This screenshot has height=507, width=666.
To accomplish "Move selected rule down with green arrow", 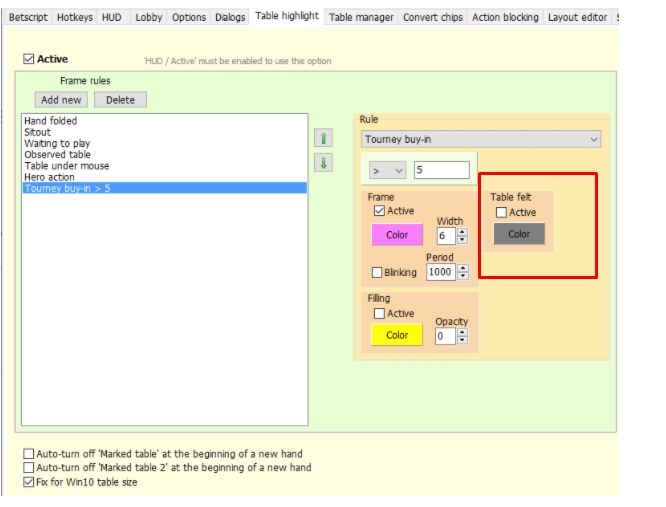I will (x=323, y=163).
